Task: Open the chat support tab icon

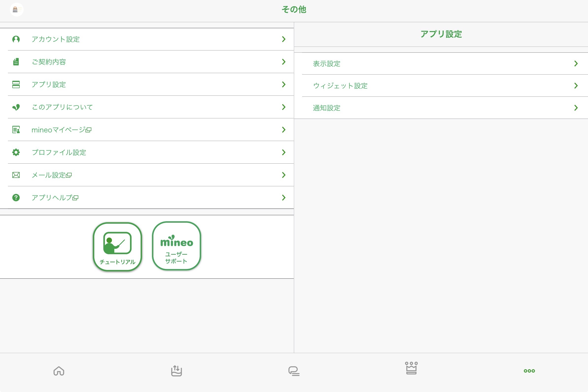Action: tap(294, 371)
